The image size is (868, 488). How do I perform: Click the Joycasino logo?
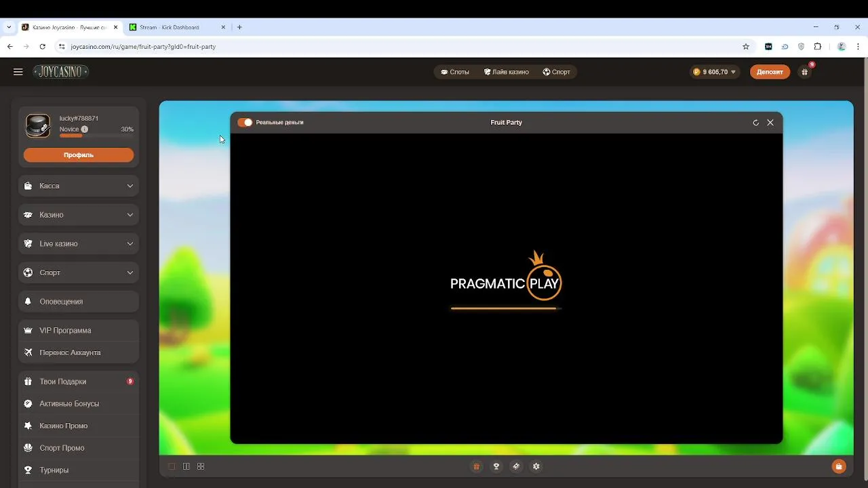pyautogui.click(x=61, y=72)
